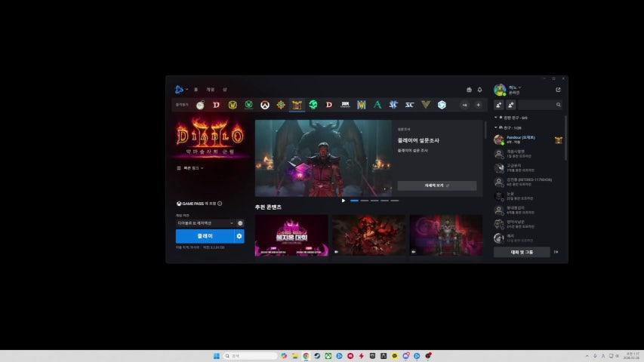Collapse the 친구 friends list section

point(496,127)
